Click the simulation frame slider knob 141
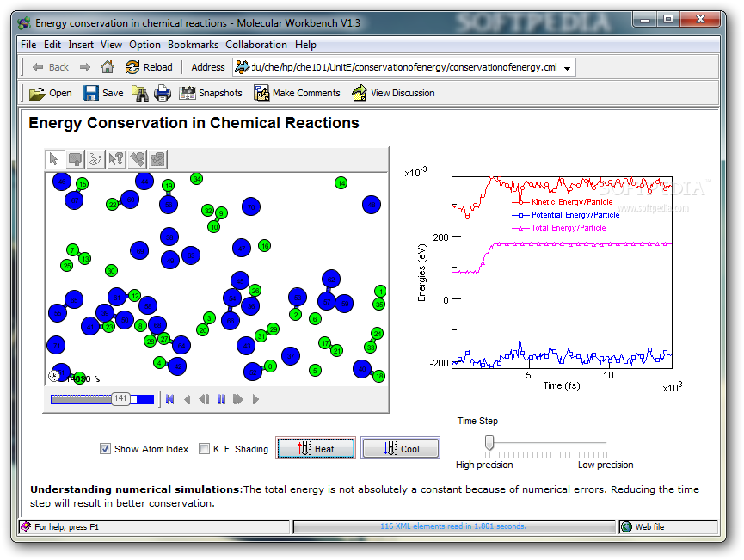Image resolution: width=744 pixels, height=560 pixels. [x=121, y=398]
